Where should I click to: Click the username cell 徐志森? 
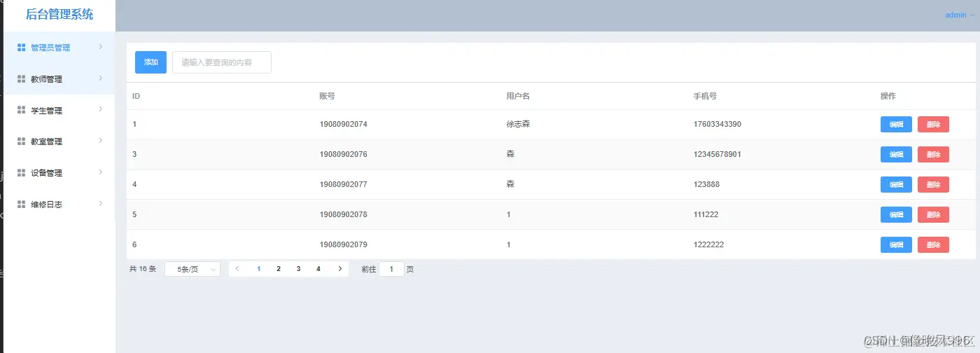coord(518,125)
